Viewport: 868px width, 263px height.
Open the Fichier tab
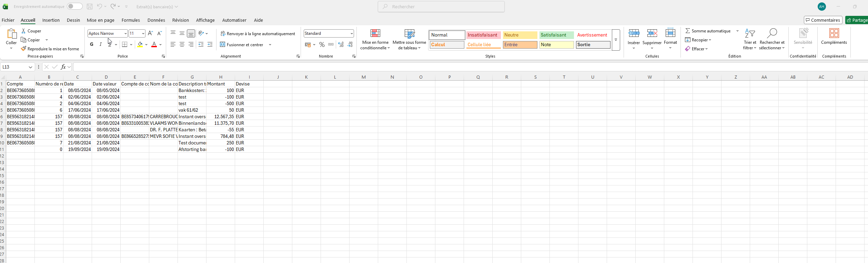click(x=8, y=20)
